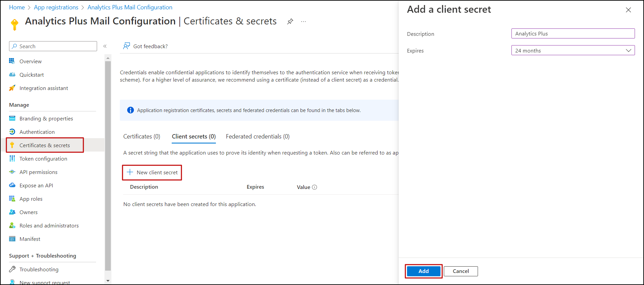Click the New client secret button

(152, 173)
